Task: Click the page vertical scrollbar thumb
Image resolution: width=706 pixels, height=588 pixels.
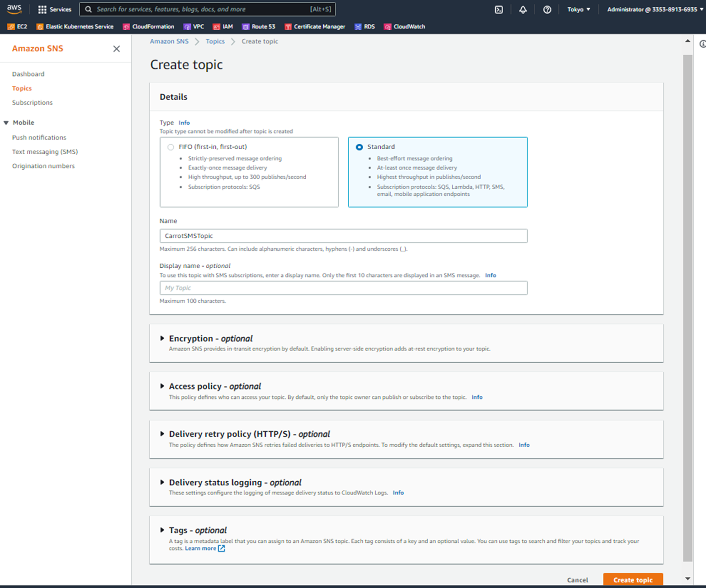Action: pyautogui.click(x=688, y=308)
